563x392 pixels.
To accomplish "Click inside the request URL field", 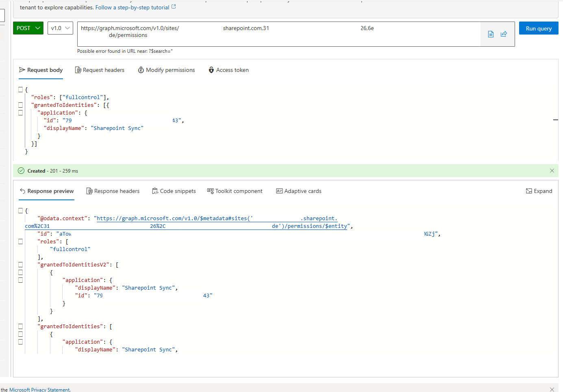I will click(279, 34).
